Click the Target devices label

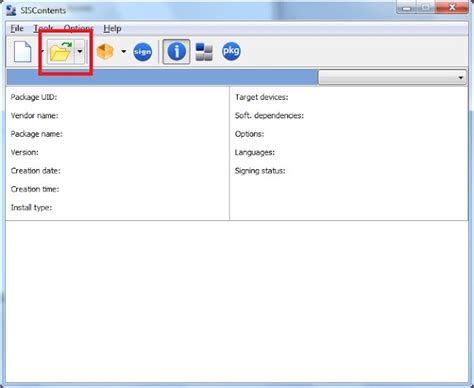tap(261, 97)
